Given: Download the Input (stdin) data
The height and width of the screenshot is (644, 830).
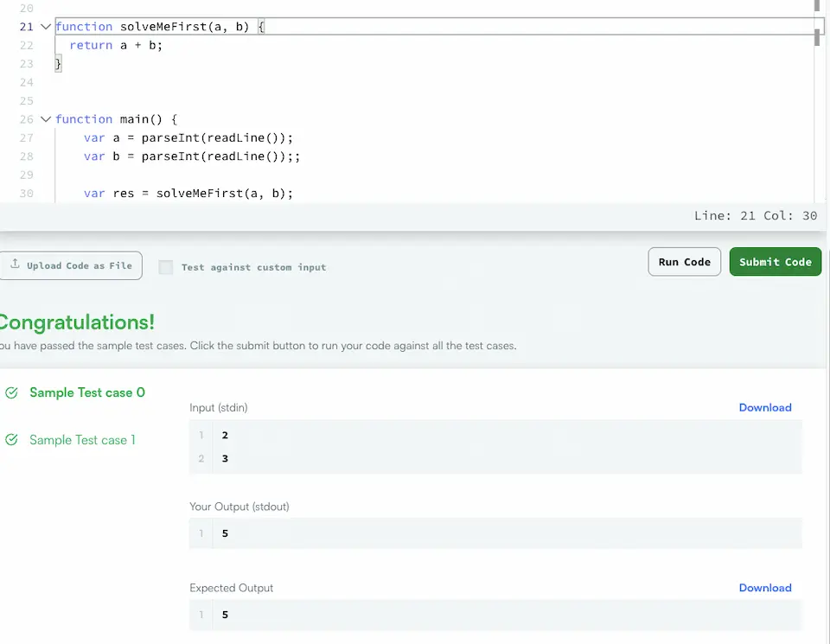Looking at the screenshot, I should pyautogui.click(x=765, y=407).
